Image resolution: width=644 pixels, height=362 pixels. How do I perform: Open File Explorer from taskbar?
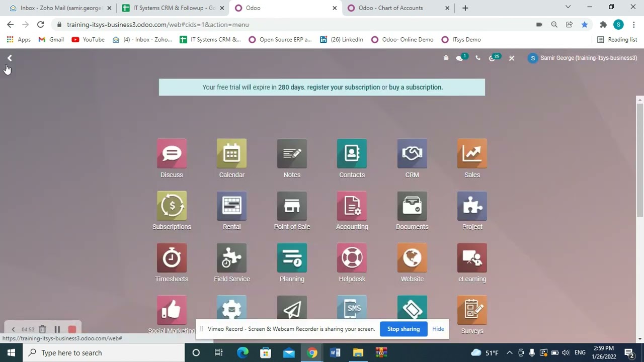(x=358, y=353)
